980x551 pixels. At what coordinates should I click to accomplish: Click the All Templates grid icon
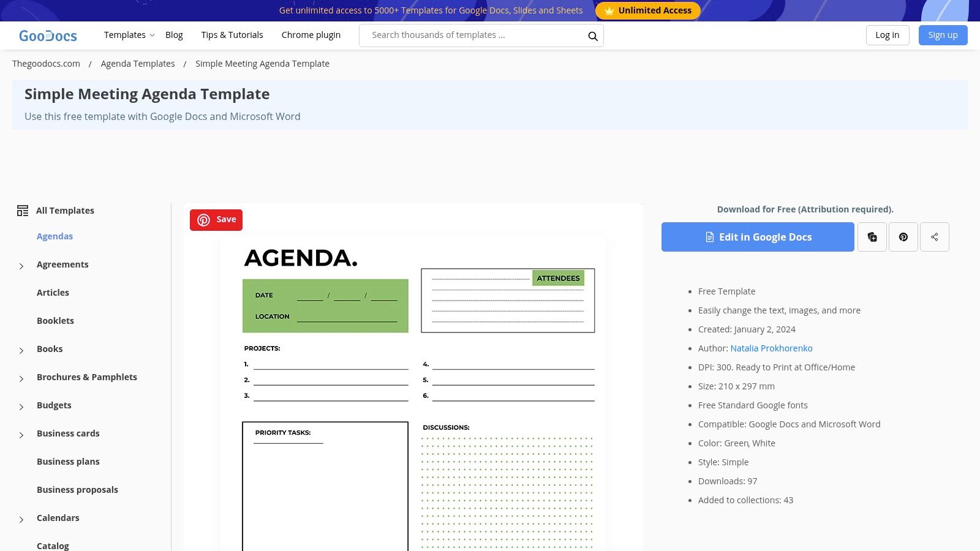pyautogui.click(x=23, y=211)
